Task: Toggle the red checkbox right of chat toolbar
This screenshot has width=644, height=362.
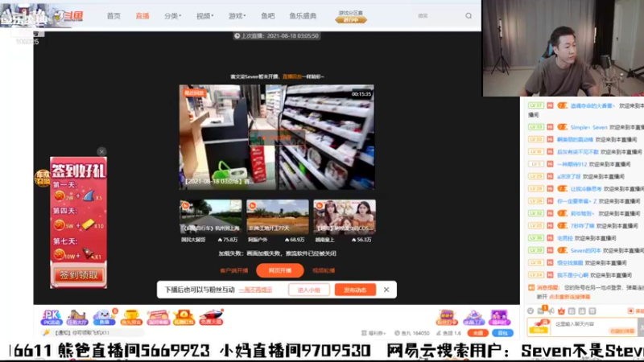Action: pos(631,311)
